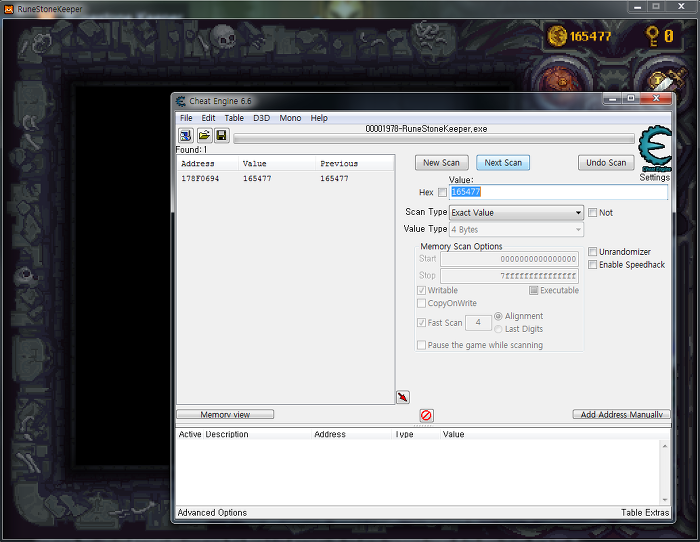This screenshot has height=542, width=700.
Task: Click the New Scan button
Action: 442,163
